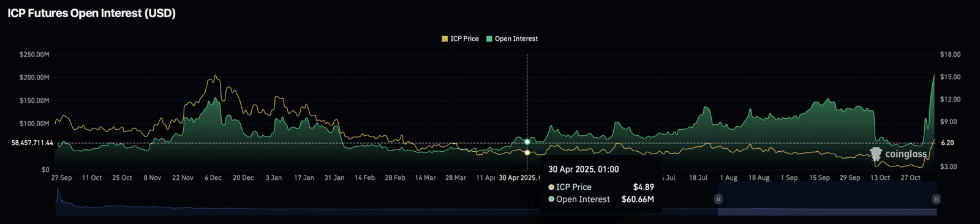Click the 17 Jan date label
The image size is (980, 224).
pyautogui.click(x=304, y=177)
